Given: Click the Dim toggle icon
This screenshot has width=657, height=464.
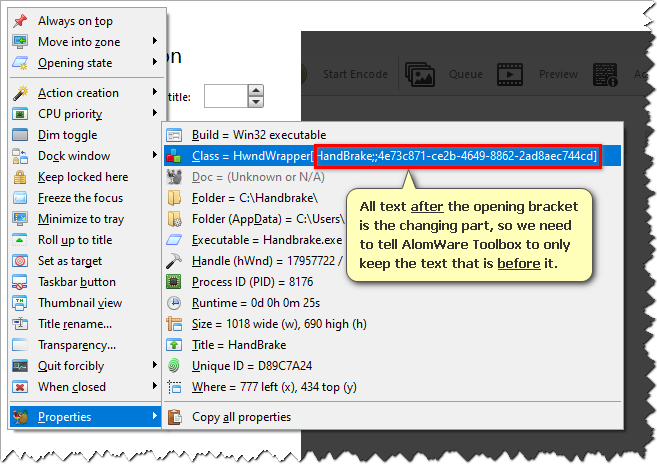Looking at the screenshot, I should 20,135.
